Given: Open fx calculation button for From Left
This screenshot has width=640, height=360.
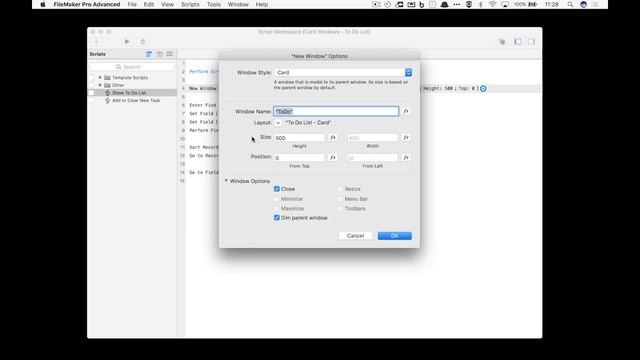Looking at the screenshot, I should (x=406, y=158).
